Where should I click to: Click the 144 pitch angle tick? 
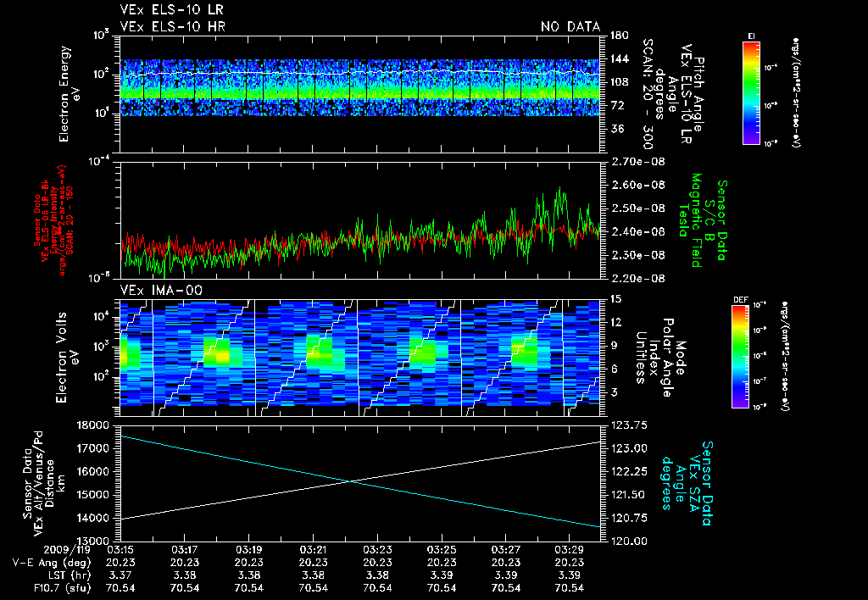[x=620, y=58]
